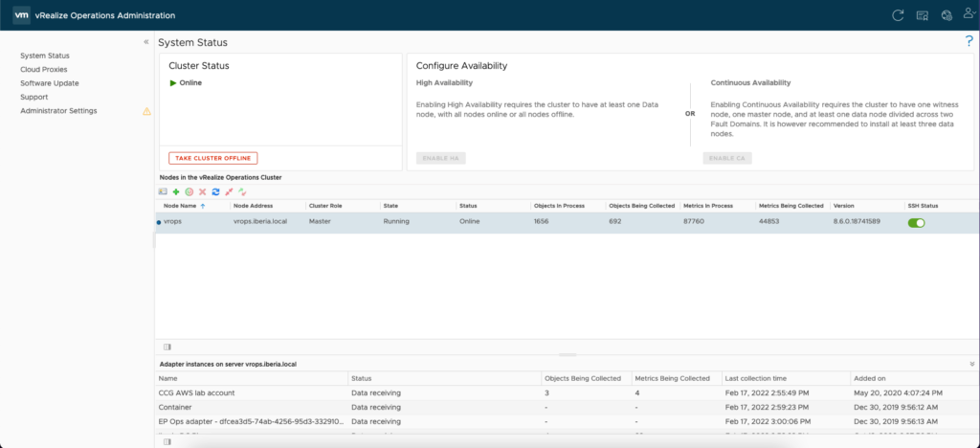Image resolution: width=980 pixels, height=448 pixels.
Task: Sort nodes by Cluster Role column
Action: [x=325, y=206]
